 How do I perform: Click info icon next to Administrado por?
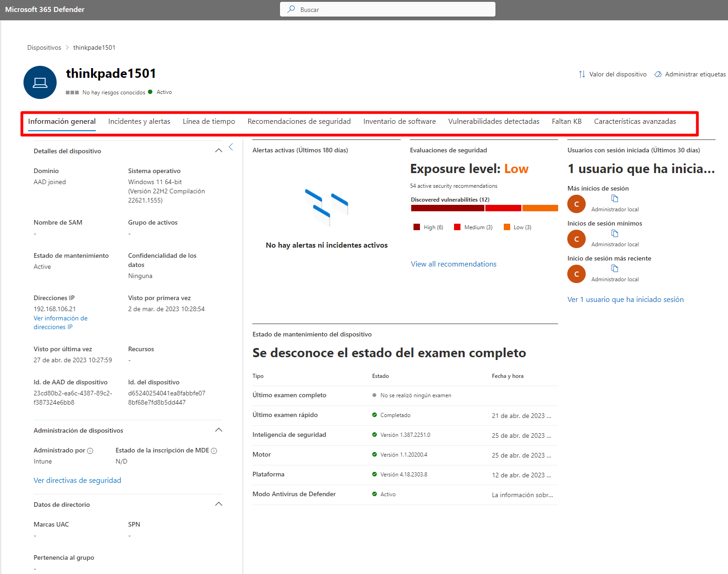[x=90, y=451]
